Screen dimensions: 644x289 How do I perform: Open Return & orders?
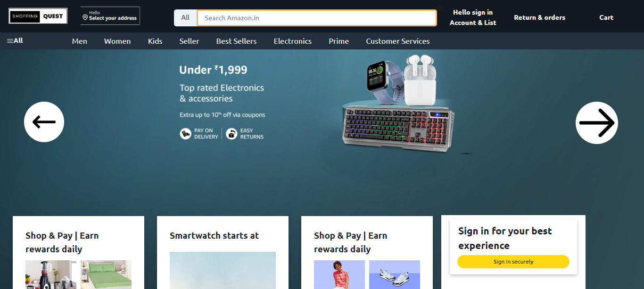[x=540, y=17]
